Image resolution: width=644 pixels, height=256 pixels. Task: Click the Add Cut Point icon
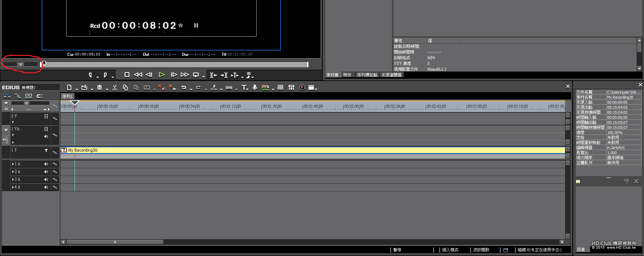[x=214, y=87]
